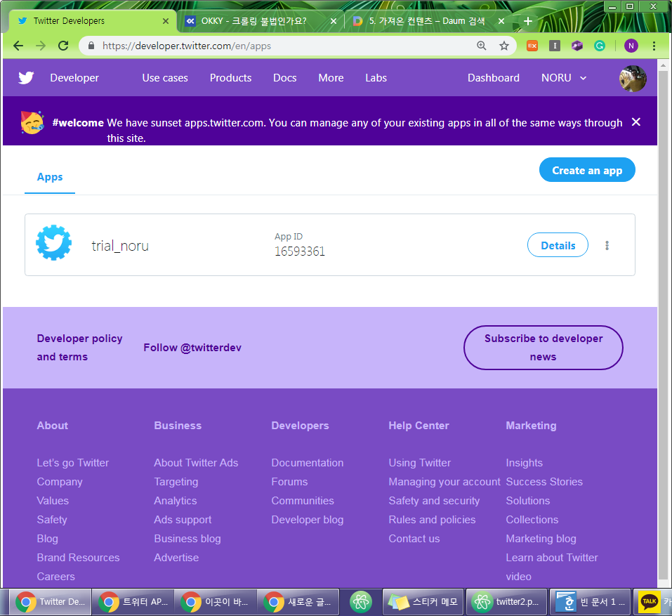Open the Labs menu item
Screen dimensions: 672x616
[376, 78]
